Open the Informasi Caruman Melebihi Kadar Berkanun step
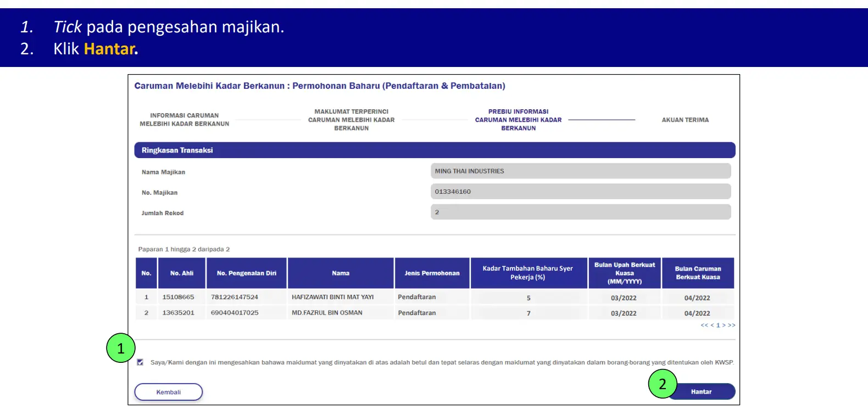This screenshot has width=868, height=415. [x=185, y=120]
